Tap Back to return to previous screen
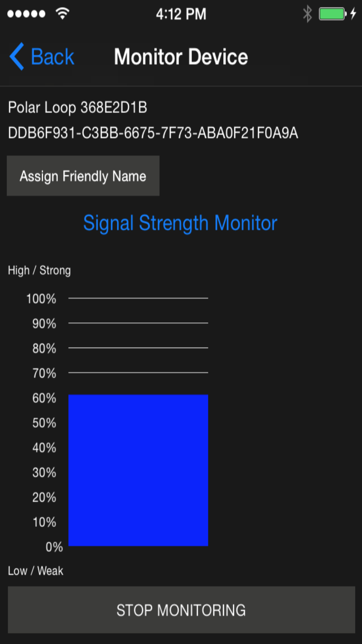Image resolution: width=362 pixels, height=644 pixels. (x=52, y=56)
